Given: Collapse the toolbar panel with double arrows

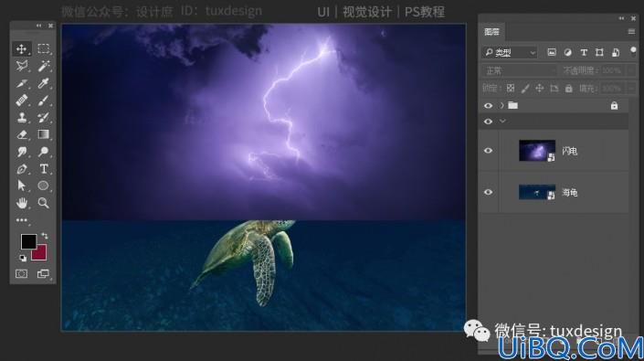Looking at the screenshot, I should tap(38, 26).
